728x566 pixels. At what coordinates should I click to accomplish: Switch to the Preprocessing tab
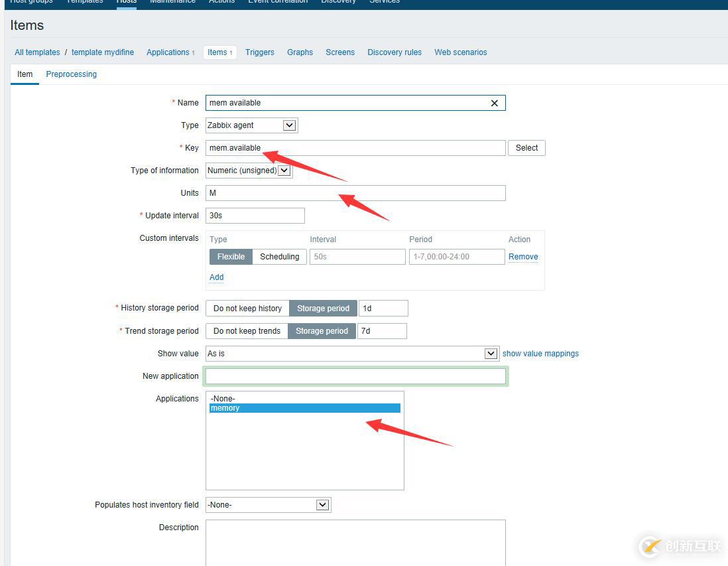[x=71, y=74]
